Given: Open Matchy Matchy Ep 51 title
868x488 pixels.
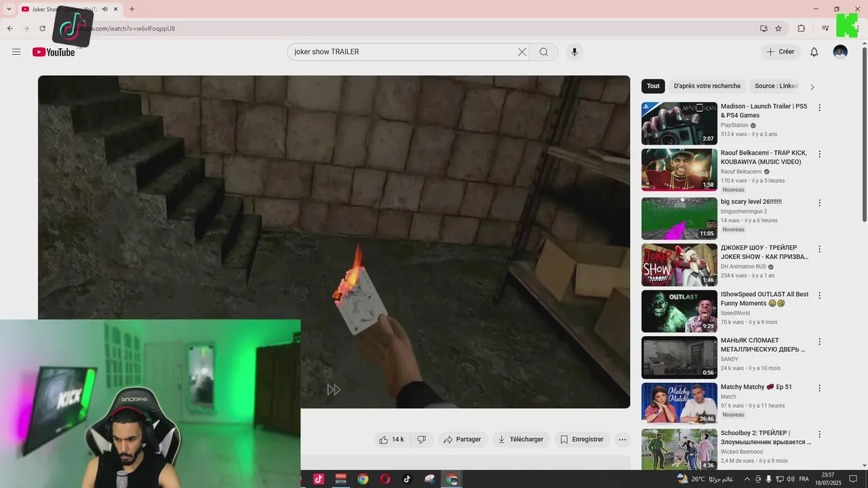Looking at the screenshot, I should coord(756,387).
